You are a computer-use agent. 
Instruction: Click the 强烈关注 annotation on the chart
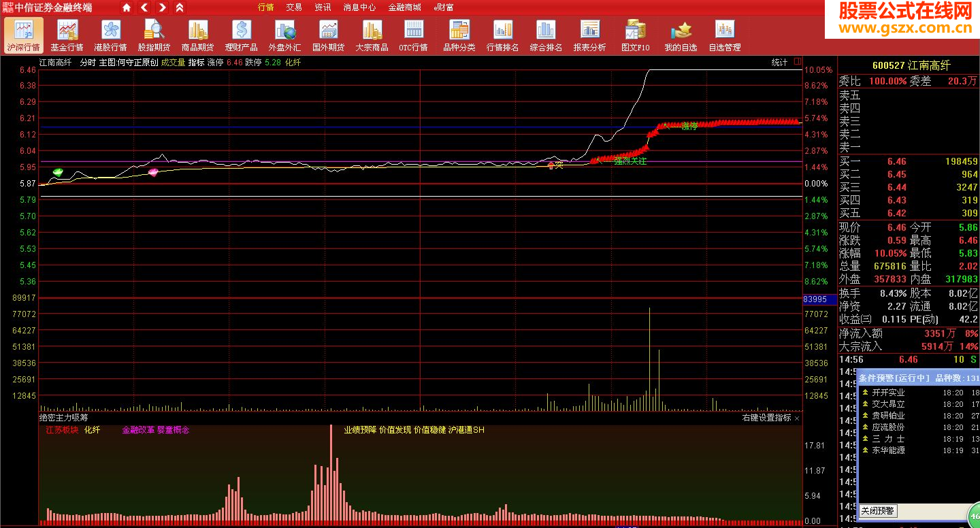pos(630,161)
